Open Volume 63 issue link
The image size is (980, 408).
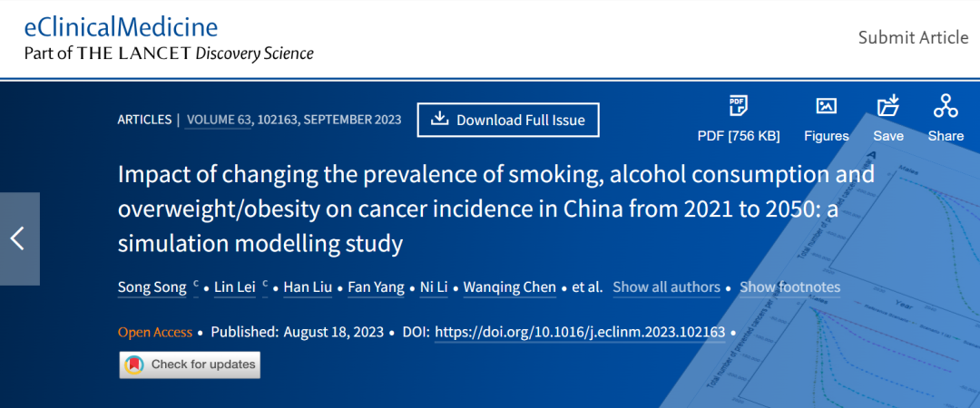pos(218,120)
